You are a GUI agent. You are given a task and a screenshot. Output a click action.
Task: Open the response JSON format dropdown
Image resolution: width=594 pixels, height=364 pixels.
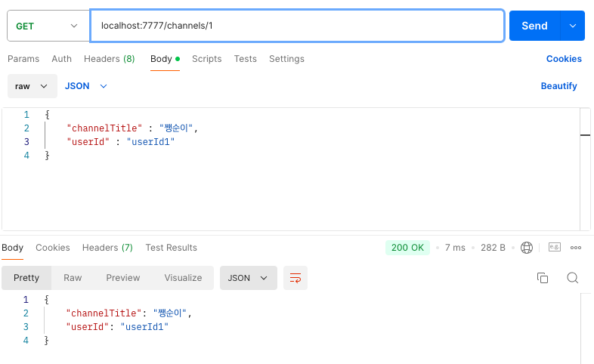(x=249, y=278)
